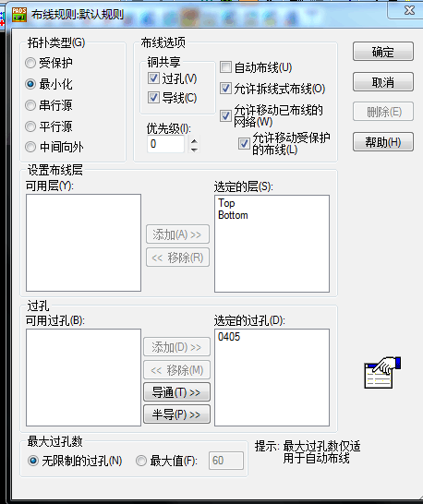Click the 确定 button
Screen dimensions: 423x504
pyautogui.click(x=382, y=52)
